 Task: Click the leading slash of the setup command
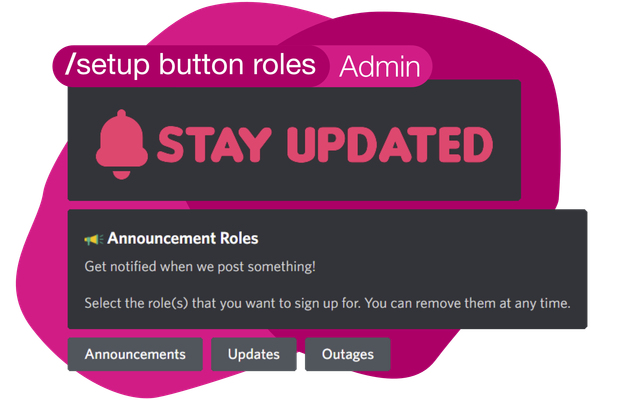(69, 65)
